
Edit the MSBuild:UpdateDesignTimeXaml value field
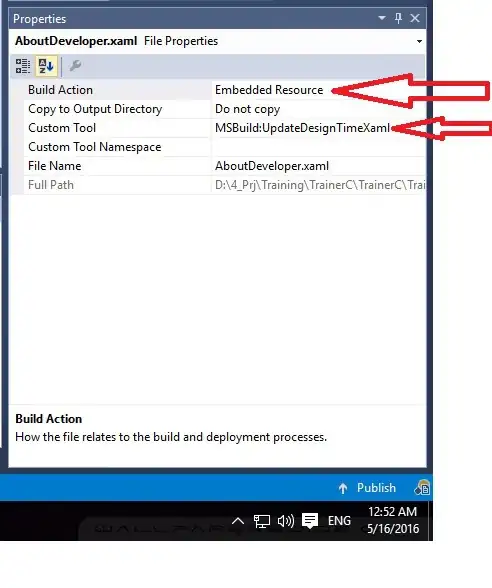coord(319,128)
